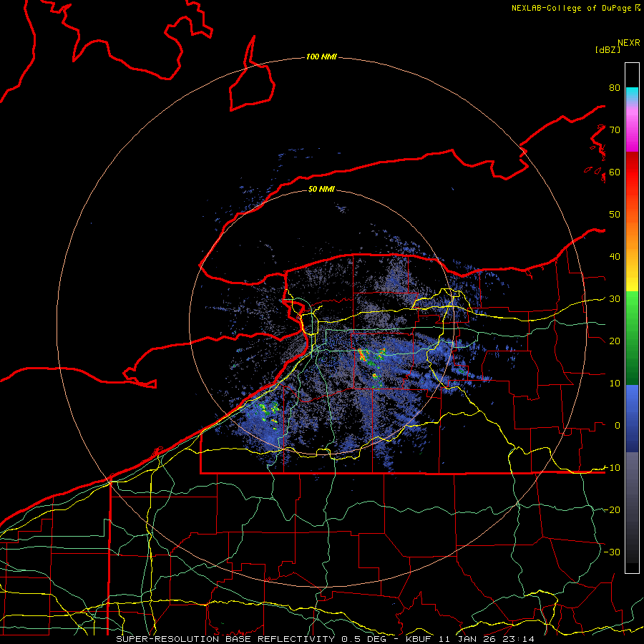The height and width of the screenshot is (644, 644).
Task: Click the 70 value on the dBZ scale
Action: click(615, 130)
